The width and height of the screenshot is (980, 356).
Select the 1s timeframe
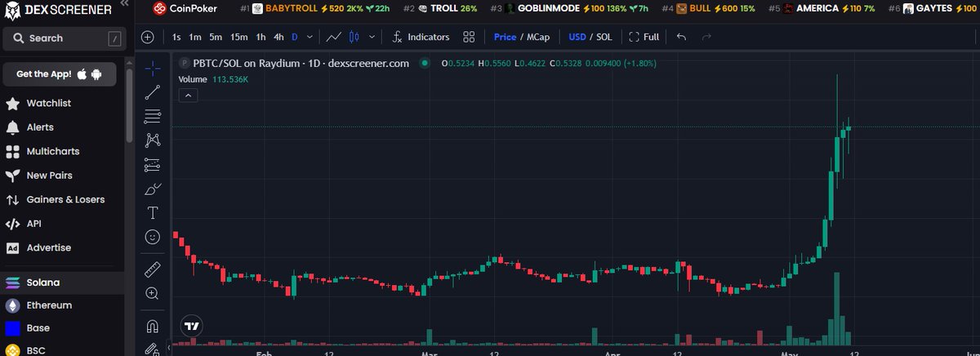tap(176, 37)
